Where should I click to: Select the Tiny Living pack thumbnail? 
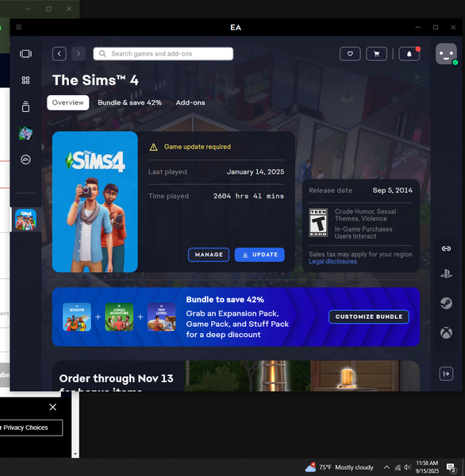tap(162, 317)
